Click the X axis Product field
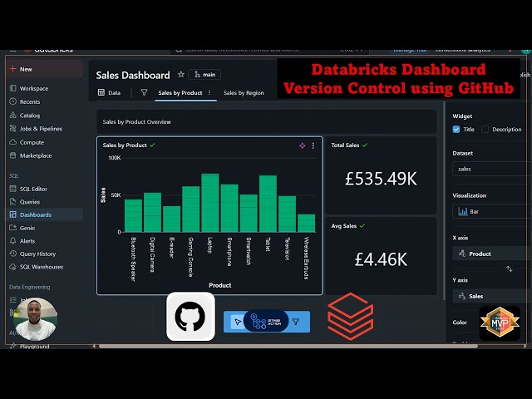The height and width of the screenshot is (399, 532). tap(492, 254)
